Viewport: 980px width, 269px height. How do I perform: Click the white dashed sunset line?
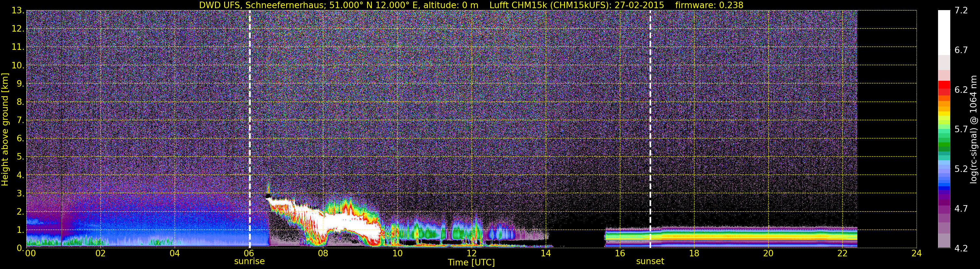[650, 129]
